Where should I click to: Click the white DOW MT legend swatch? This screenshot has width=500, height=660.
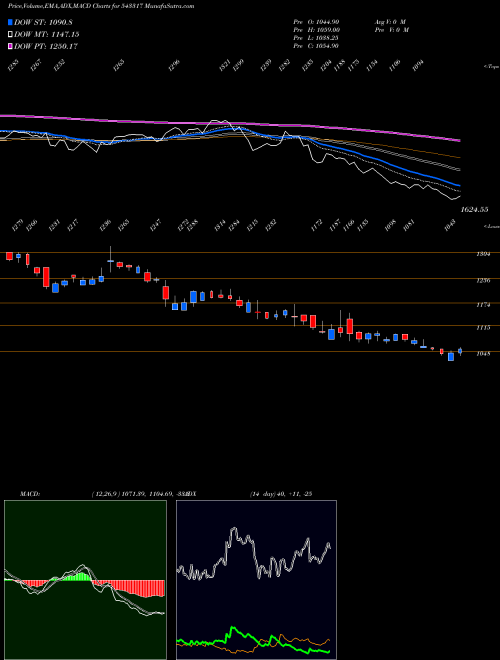[11, 35]
